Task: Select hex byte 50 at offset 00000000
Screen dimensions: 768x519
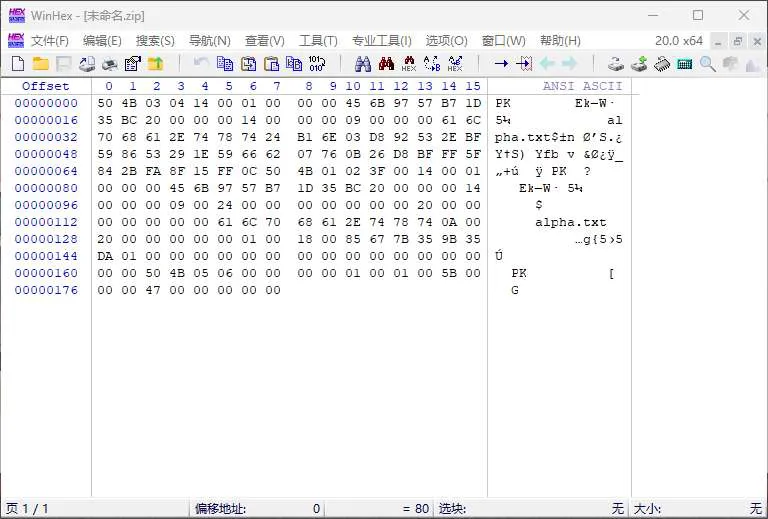Action: (105, 103)
